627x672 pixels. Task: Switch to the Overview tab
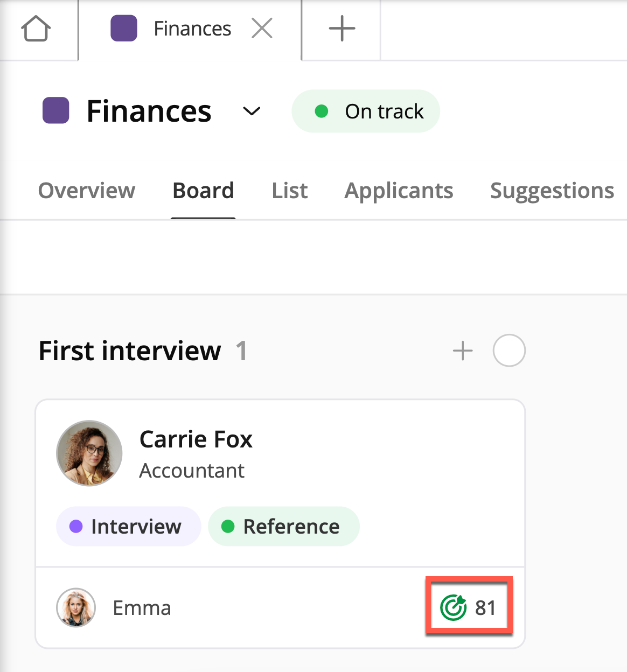click(87, 191)
